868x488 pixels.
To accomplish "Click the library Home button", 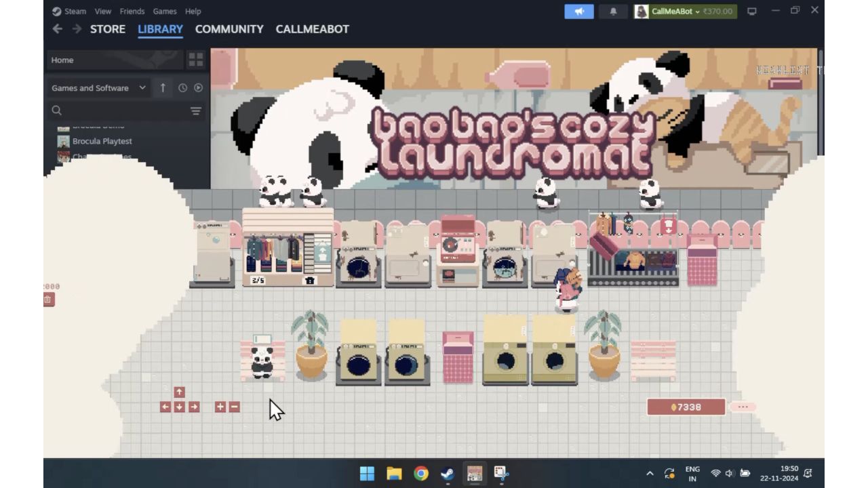I will (115, 60).
